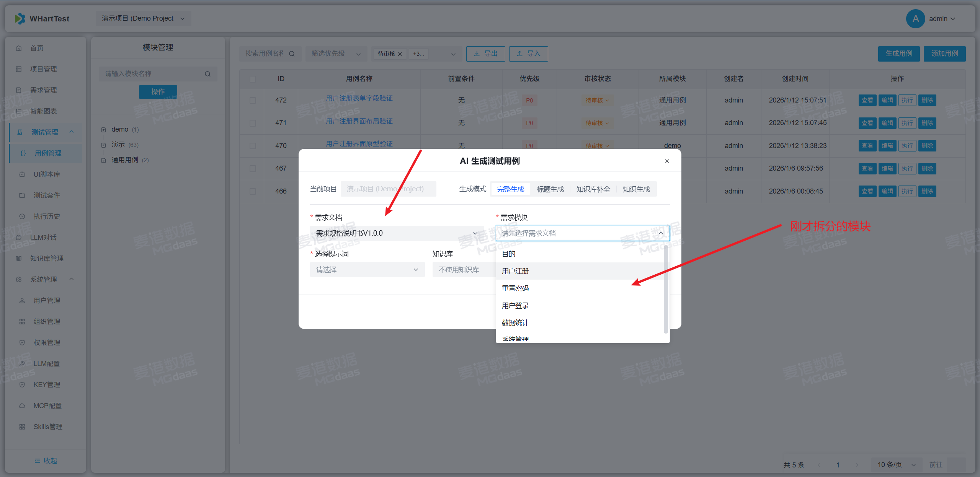Switch to the 标题生成 mode tab
Image resolution: width=980 pixels, height=477 pixels.
coord(550,189)
